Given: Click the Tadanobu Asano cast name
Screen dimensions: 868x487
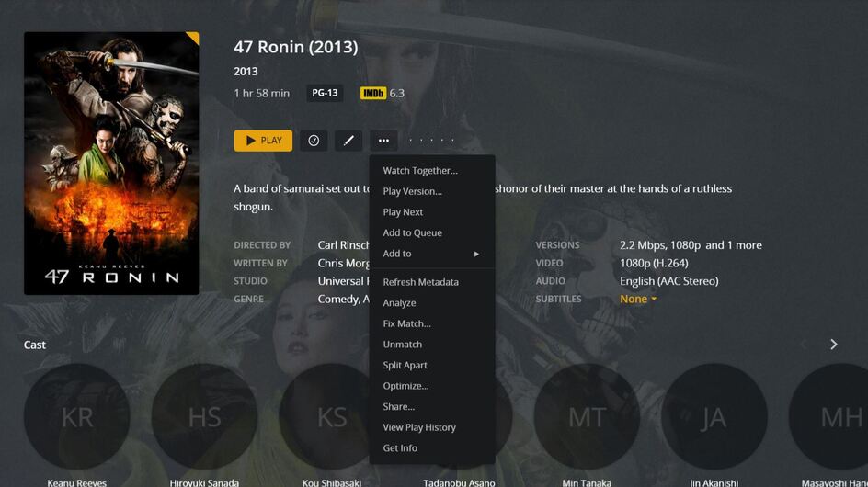Looking at the screenshot, I should [459, 482].
